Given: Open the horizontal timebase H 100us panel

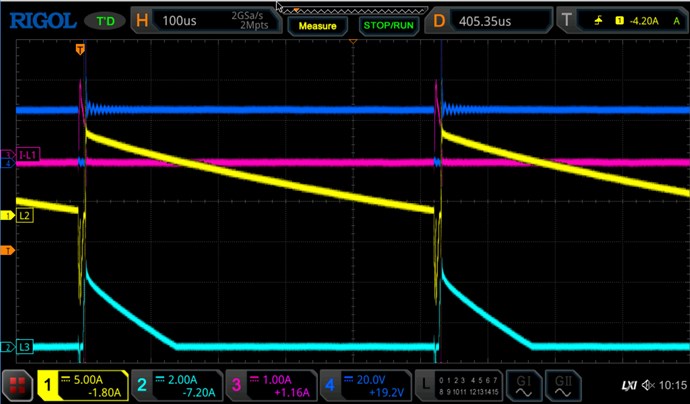Looking at the screenshot, I should coord(206,21).
